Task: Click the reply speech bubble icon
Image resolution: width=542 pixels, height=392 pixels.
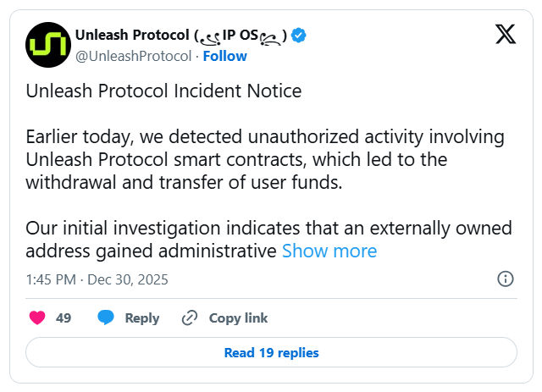Action: click(x=106, y=318)
